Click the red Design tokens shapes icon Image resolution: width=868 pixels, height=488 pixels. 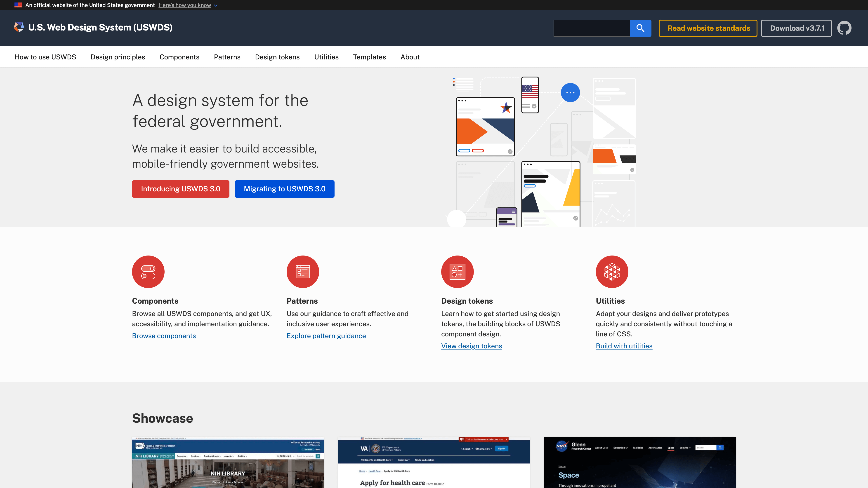[x=457, y=272]
